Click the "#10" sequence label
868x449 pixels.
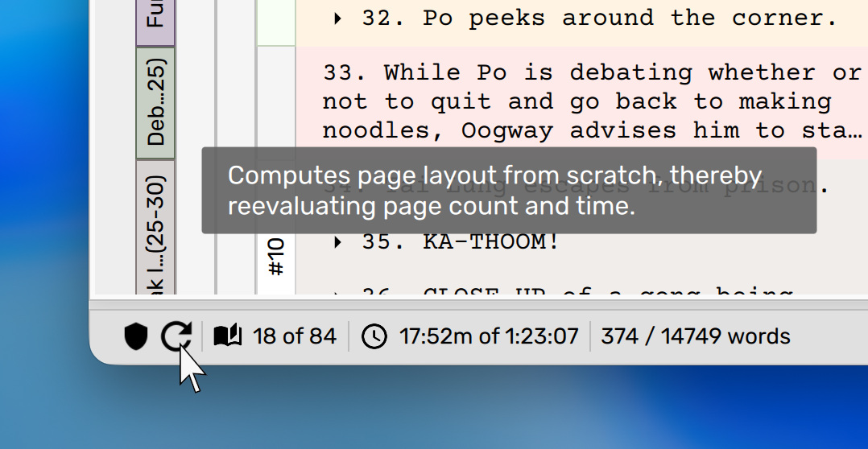(x=276, y=257)
